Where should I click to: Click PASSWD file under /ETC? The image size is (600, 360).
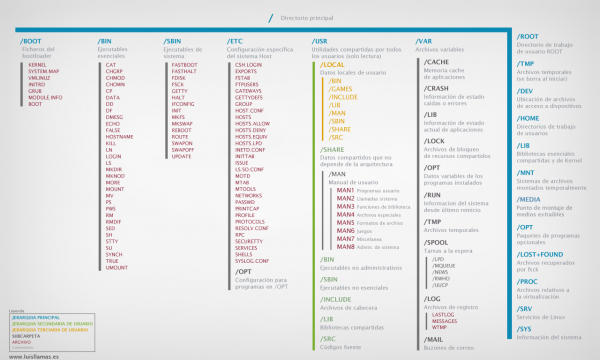coord(245,202)
